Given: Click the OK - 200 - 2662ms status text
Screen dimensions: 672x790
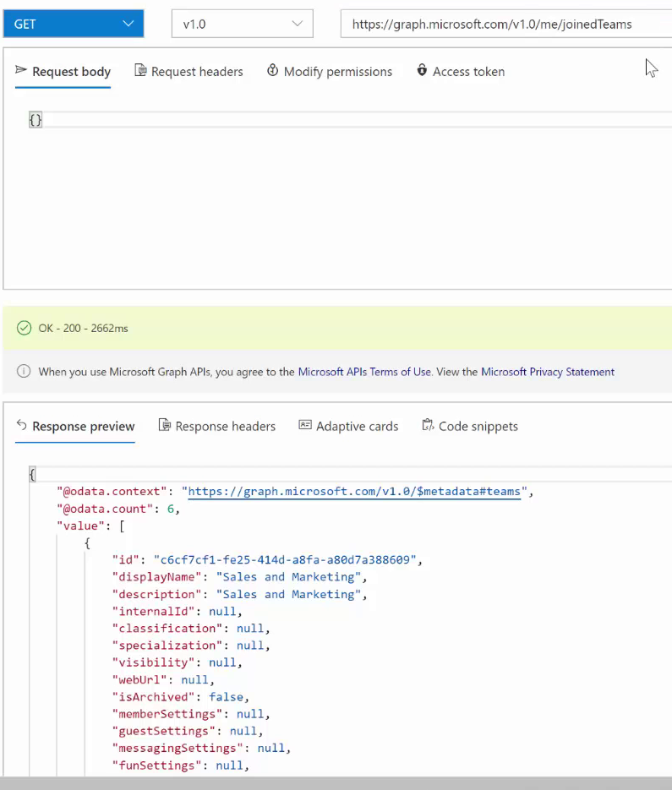Looking at the screenshot, I should 83,329.
